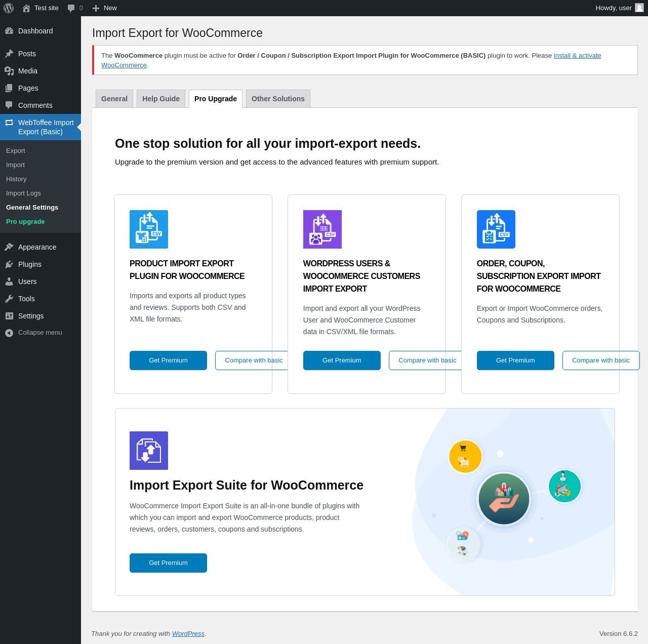Screen dimensions: 648x644
Task: Click the Collapse menu button
Action: pos(40,333)
